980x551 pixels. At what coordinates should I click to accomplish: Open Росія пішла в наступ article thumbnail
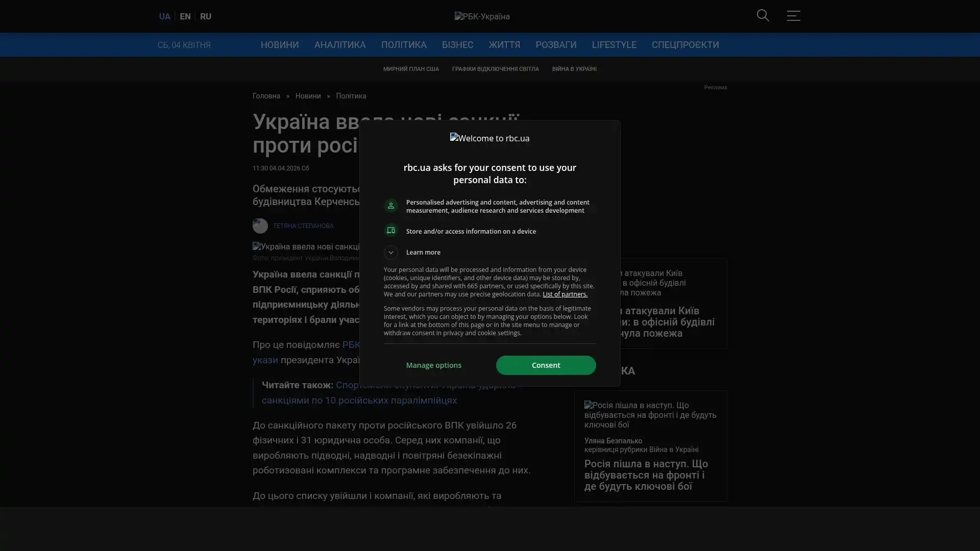(x=650, y=415)
